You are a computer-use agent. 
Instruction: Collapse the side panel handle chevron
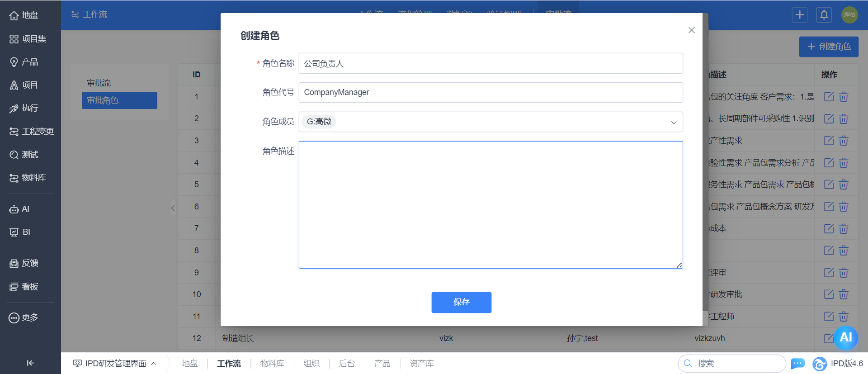click(x=173, y=208)
